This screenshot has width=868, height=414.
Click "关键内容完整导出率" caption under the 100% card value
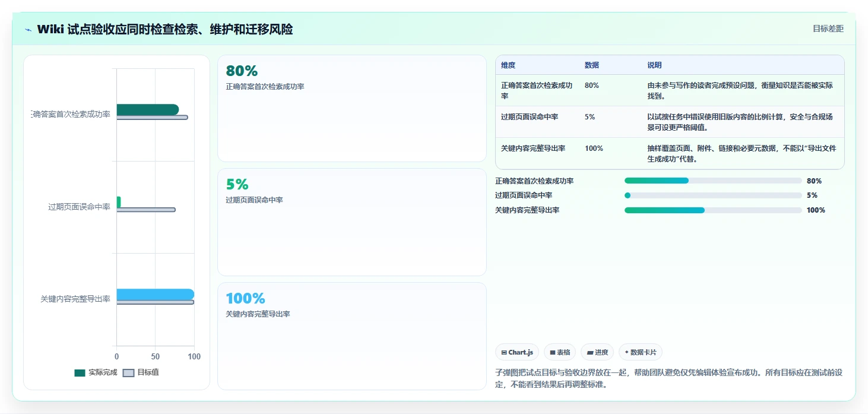pyautogui.click(x=258, y=314)
